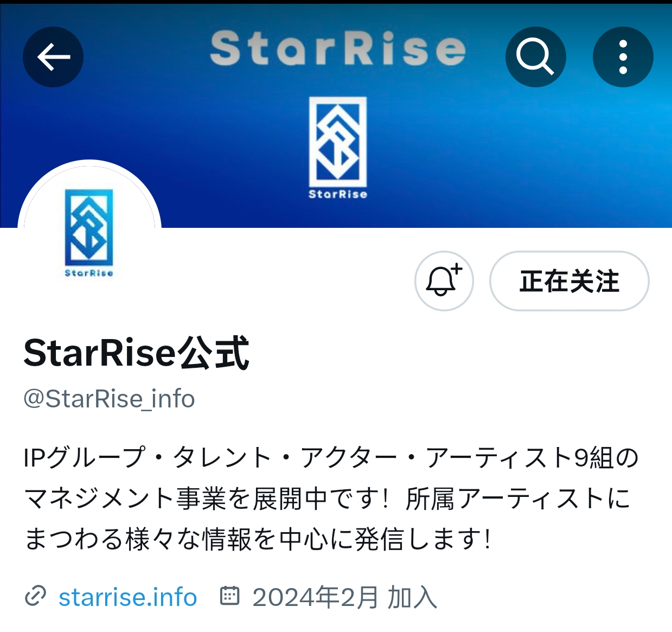
Task: Tap the StarRise caption under avatar logo
Action: tap(89, 273)
